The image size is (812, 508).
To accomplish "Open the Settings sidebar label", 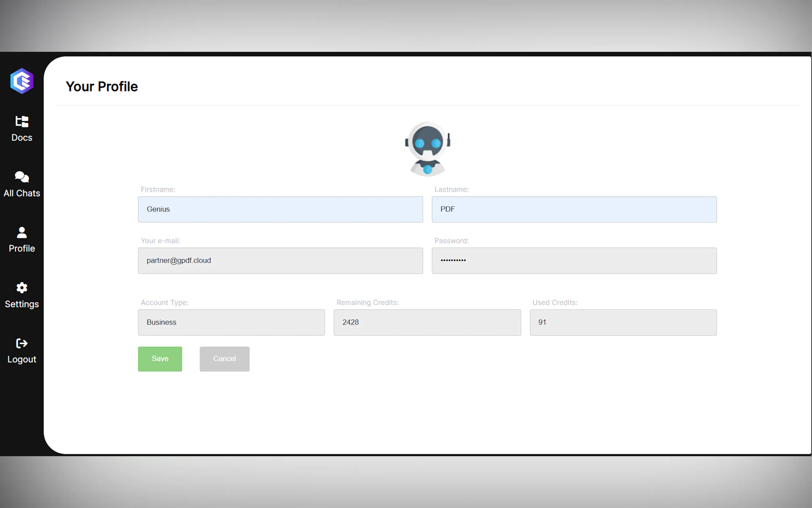I will click(22, 304).
